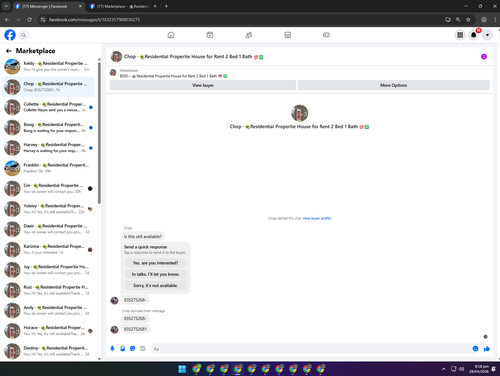Screen dimensions: 500x376
Task: Open the Horace conversation
Action: [x=49, y=331]
